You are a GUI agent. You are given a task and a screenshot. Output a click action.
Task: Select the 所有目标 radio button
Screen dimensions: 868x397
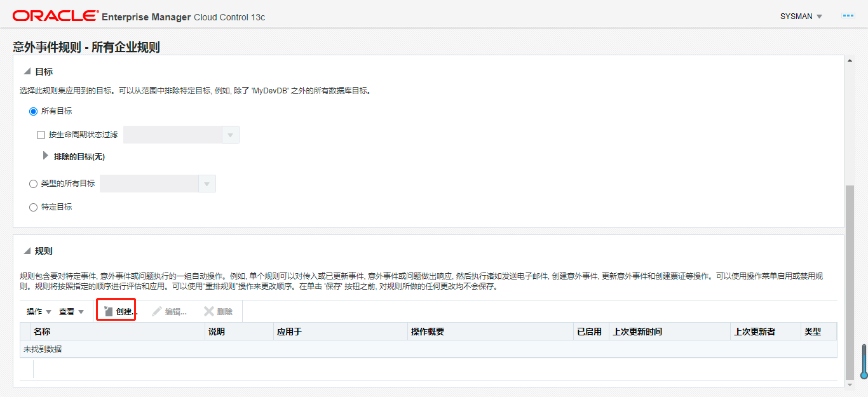tap(33, 111)
